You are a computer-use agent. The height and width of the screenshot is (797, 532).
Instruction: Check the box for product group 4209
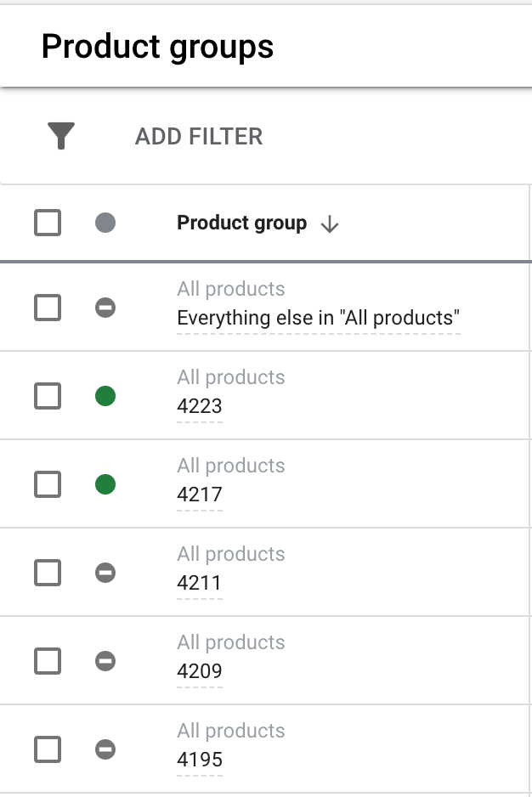click(x=48, y=661)
